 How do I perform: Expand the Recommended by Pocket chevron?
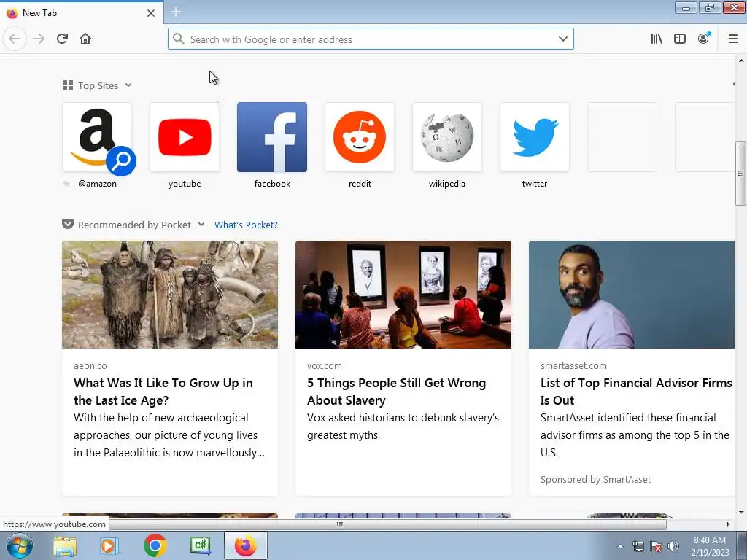(x=201, y=225)
